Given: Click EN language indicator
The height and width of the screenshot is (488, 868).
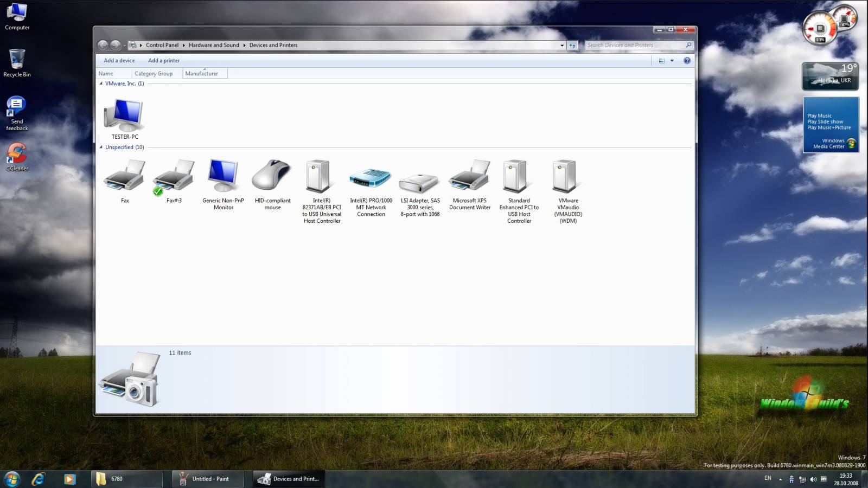Looking at the screenshot, I should pyautogui.click(x=768, y=478).
